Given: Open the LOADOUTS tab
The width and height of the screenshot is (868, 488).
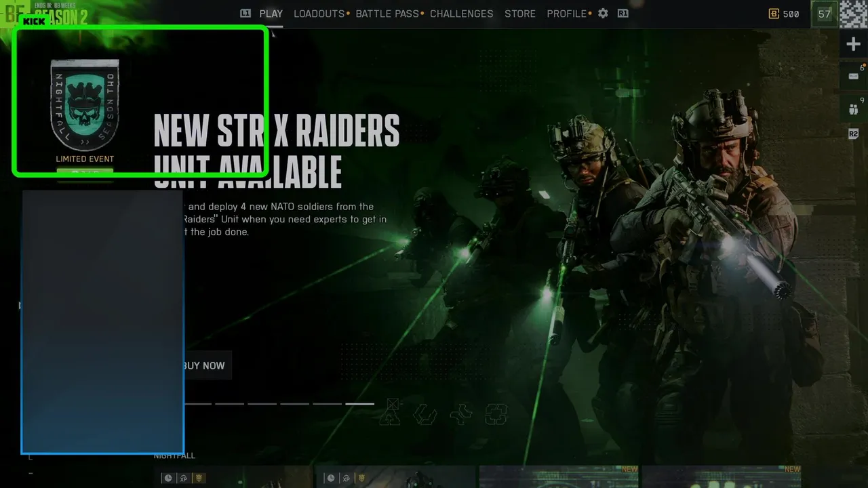Looking at the screenshot, I should click(319, 14).
